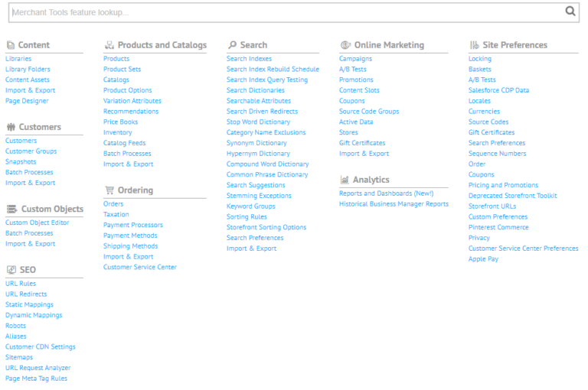Viewport: 588px width, 390px height.
Task: Open the Page Designer link
Action: pyautogui.click(x=27, y=101)
